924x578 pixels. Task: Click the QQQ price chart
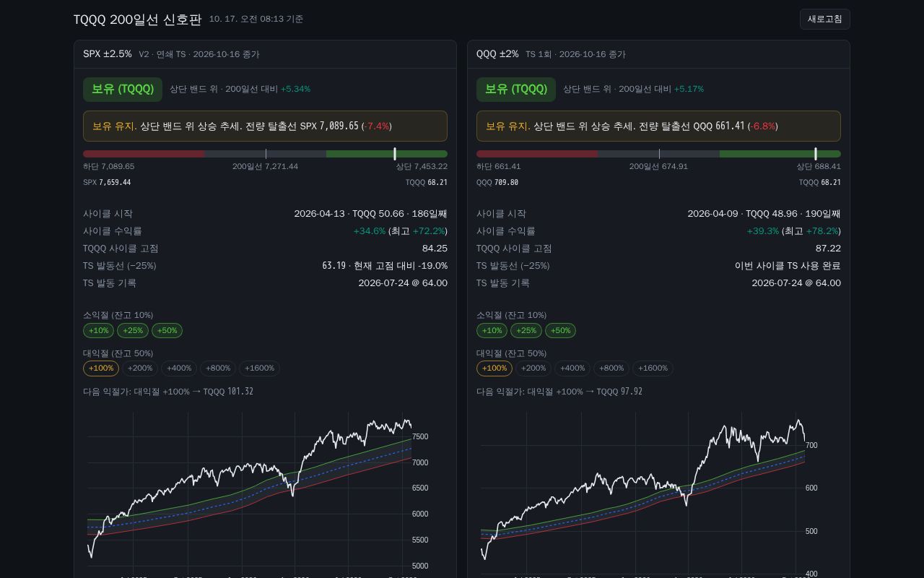[658, 495]
